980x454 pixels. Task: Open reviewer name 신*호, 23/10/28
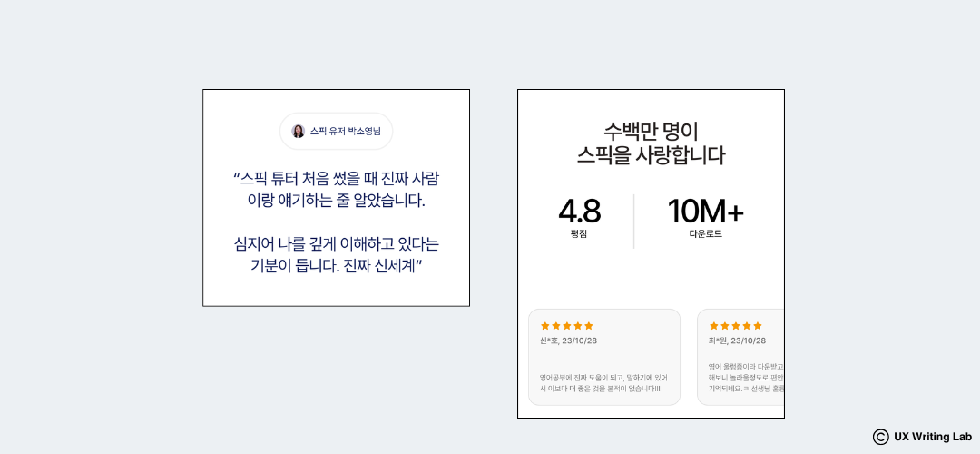(569, 340)
